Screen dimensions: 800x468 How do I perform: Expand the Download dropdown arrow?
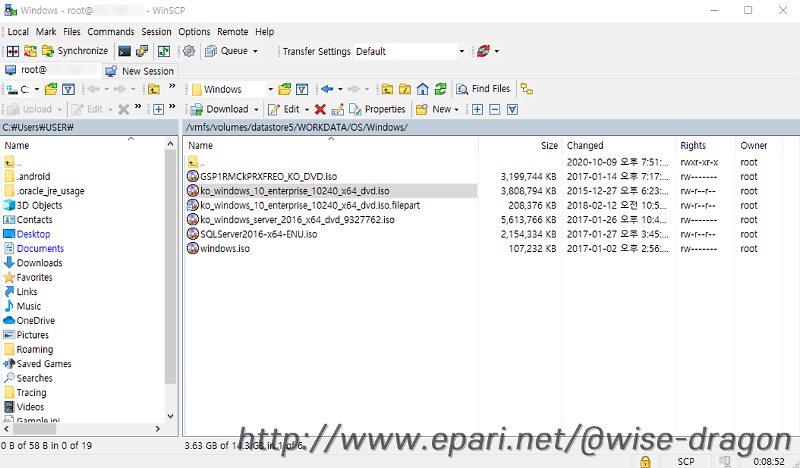(x=256, y=110)
